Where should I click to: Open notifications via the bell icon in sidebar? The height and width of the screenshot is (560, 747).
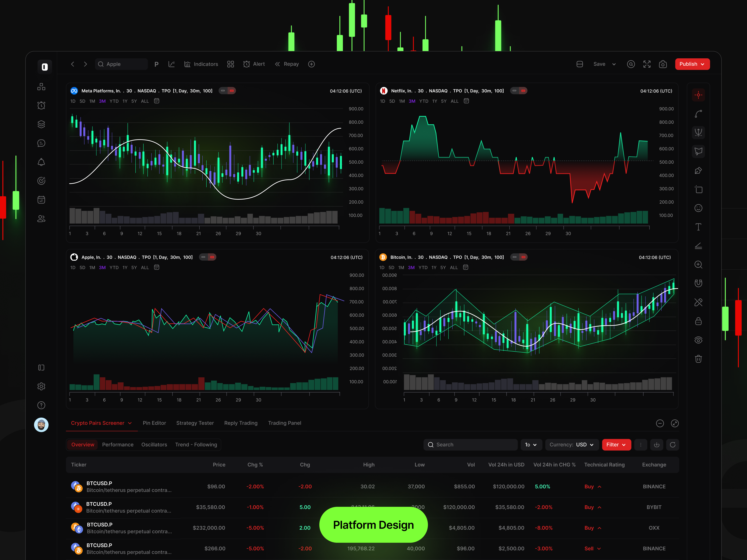41,162
